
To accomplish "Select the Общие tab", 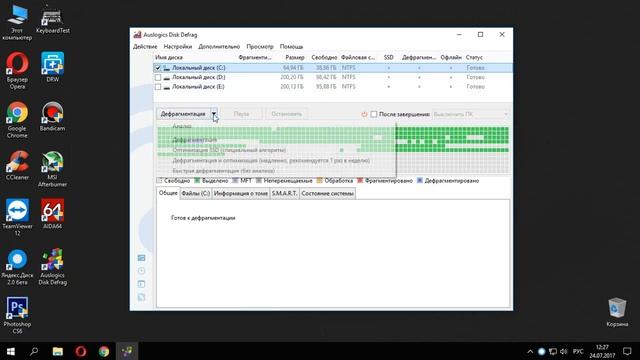I will [168, 193].
